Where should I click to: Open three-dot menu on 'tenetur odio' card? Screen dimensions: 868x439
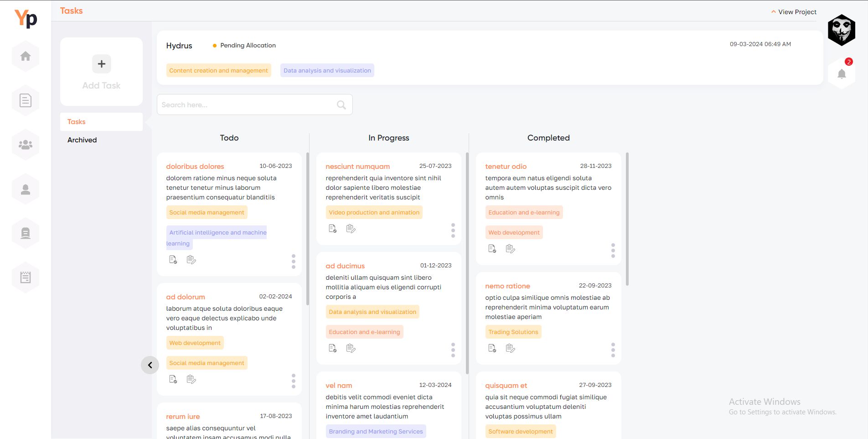tap(613, 251)
